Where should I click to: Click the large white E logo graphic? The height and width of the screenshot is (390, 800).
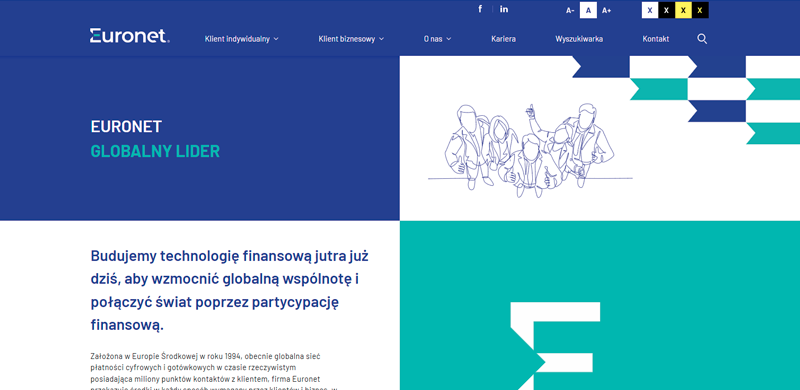555,346
